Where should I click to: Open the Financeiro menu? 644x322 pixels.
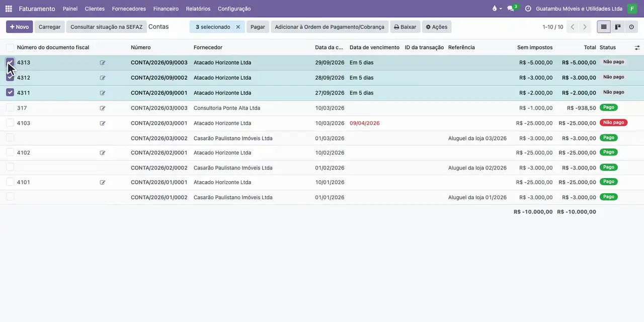(x=166, y=9)
